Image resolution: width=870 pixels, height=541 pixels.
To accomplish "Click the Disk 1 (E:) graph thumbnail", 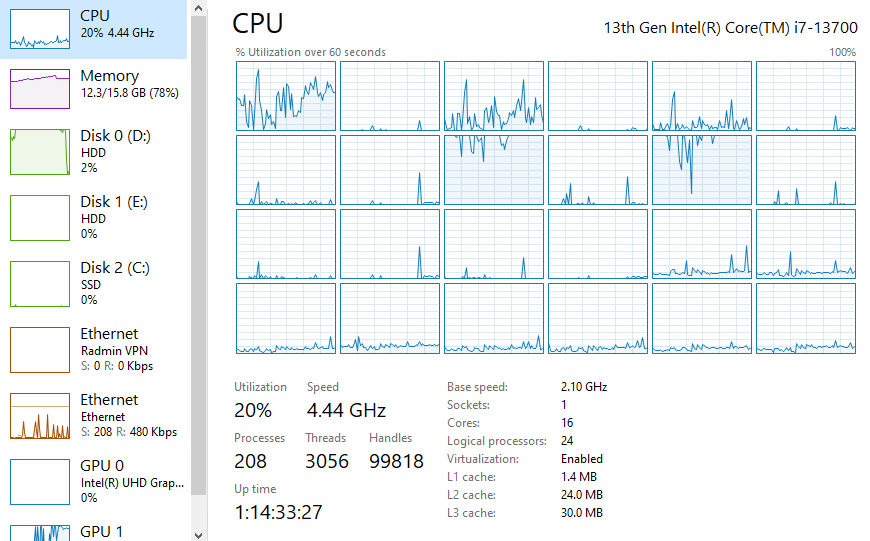I will point(40,217).
